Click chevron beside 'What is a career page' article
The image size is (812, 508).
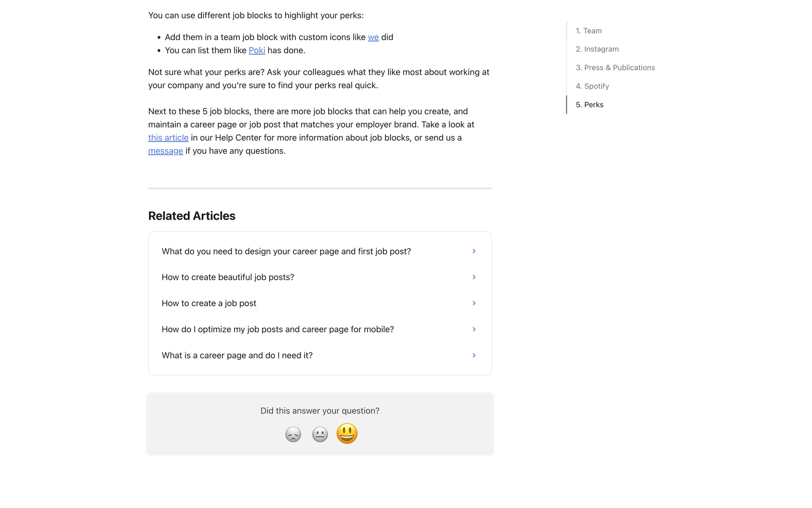click(x=474, y=355)
